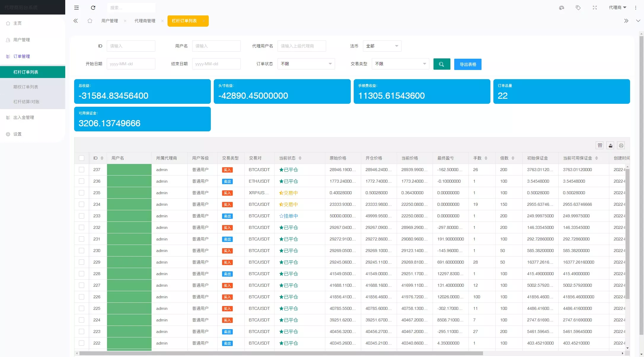Click the 开始日期 date input field

(x=131, y=64)
